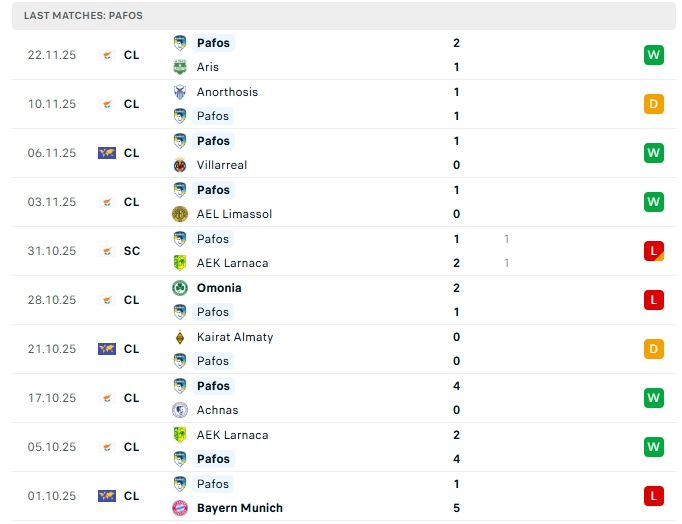Open the Bayern Munich team link

239,508
